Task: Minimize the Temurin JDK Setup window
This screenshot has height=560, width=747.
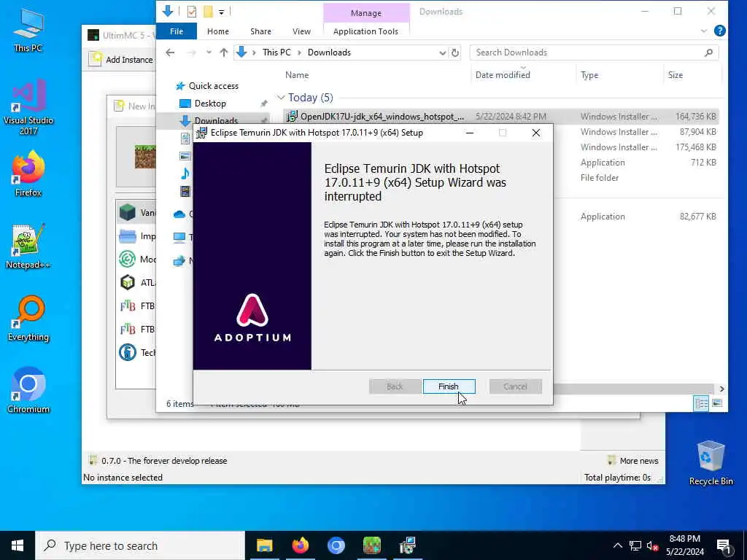Action: (470, 133)
